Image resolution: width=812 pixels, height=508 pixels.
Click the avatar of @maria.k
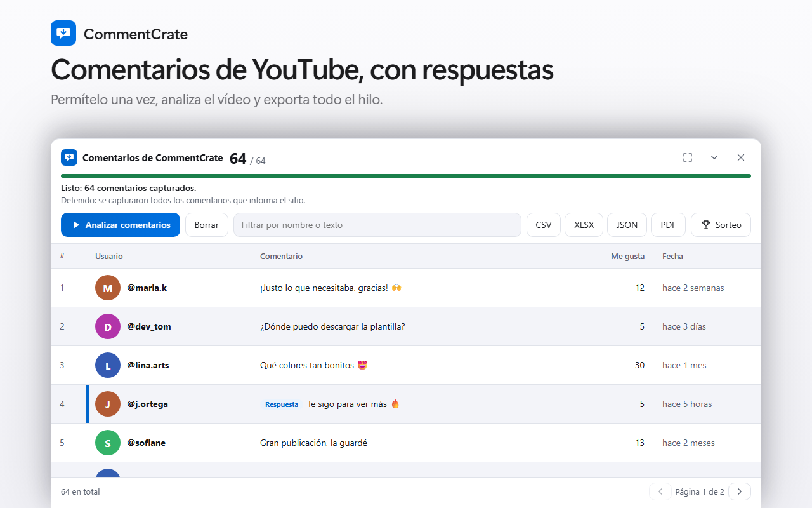click(108, 288)
